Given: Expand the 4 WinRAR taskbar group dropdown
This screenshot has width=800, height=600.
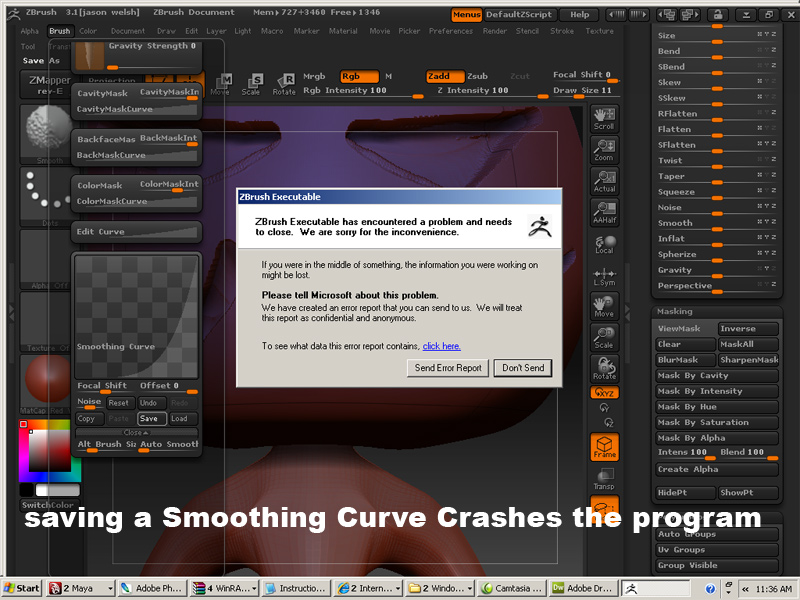Looking at the screenshot, I should point(254,588).
